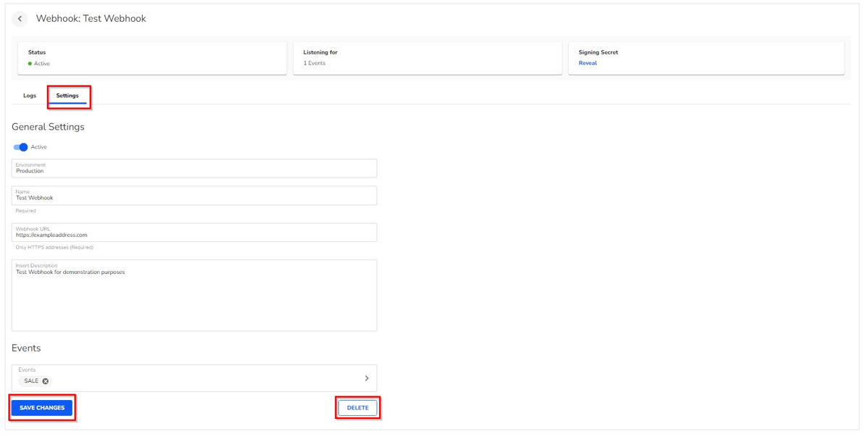
Task: Select the Settings tab
Action: (x=67, y=96)
